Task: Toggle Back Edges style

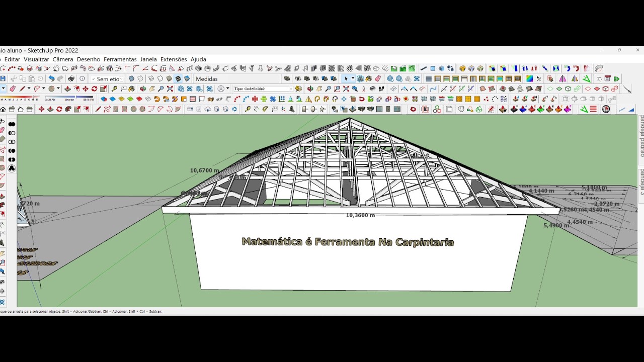Action: coord(140,78)
